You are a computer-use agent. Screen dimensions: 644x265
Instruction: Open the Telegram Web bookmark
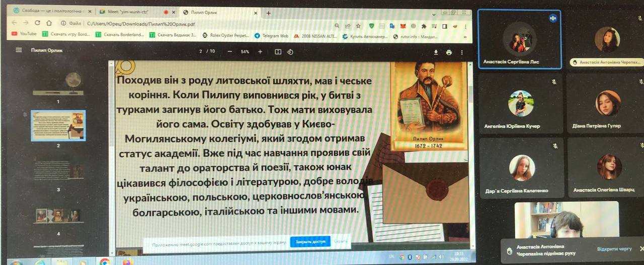click(272, 35)
